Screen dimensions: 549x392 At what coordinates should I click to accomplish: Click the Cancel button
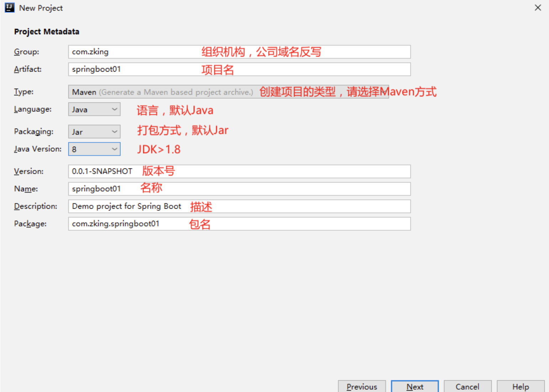(467, 386)
